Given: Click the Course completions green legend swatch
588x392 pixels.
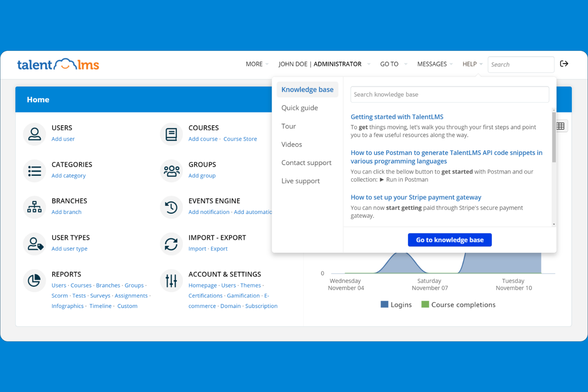Looking at the screenshot, I should pyautogui.click(x=425, y=304).
